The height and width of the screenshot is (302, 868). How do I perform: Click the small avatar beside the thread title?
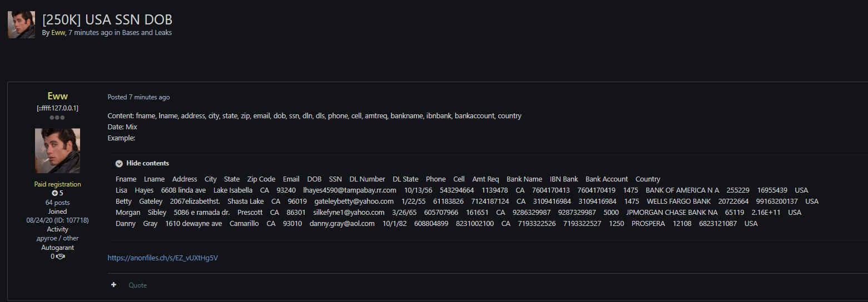(x=21, y=24)
